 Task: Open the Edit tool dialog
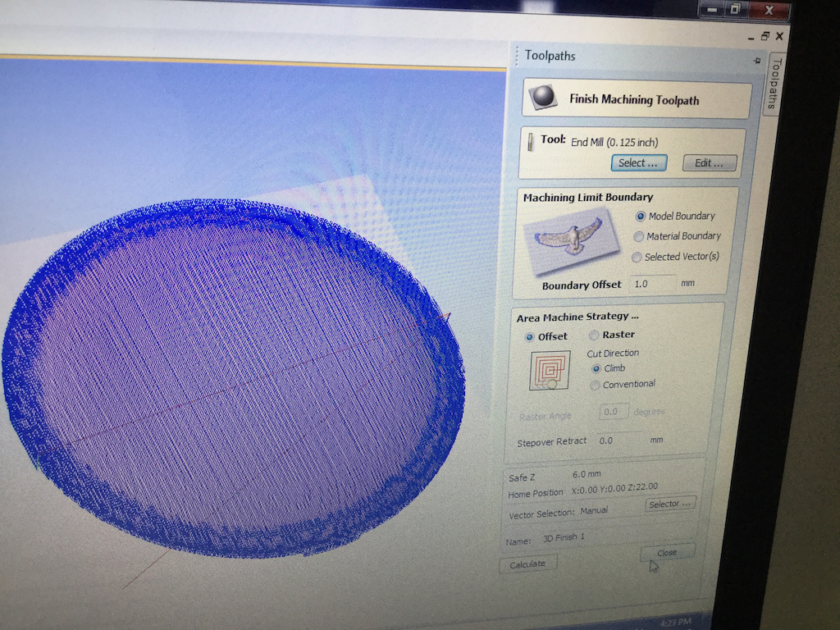click(710, 163)
